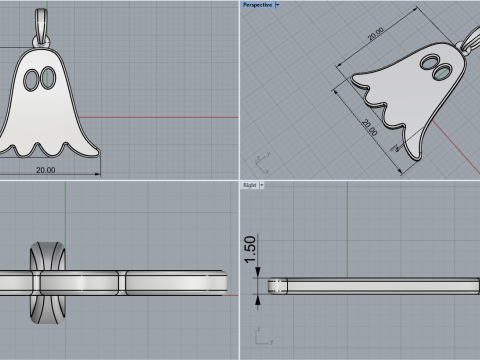Select the ghost's left eye in front view
Screen dimensions: 480x360
tap(31, 80)
